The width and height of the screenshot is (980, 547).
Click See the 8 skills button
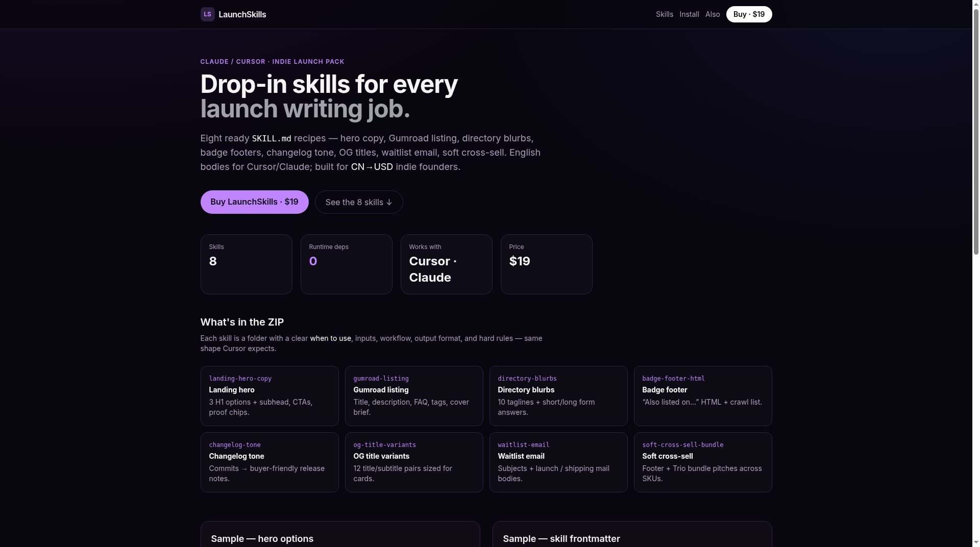click(x=359, y=202)
